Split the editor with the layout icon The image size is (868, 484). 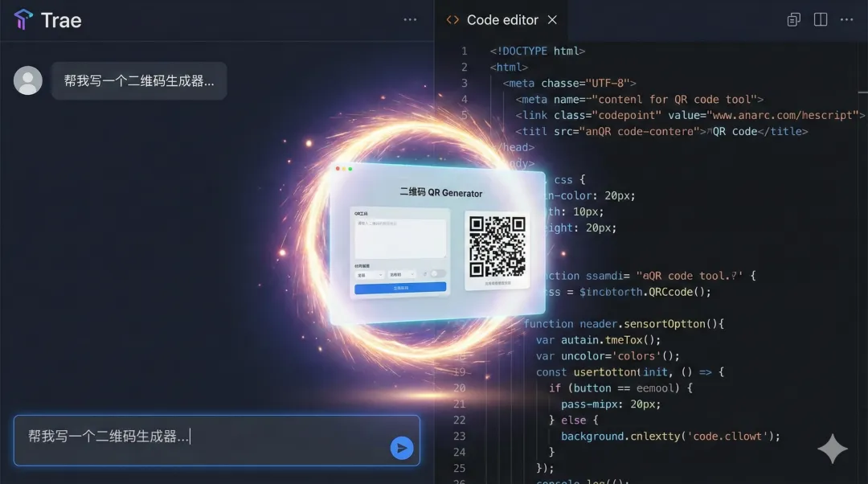point(821,19)
